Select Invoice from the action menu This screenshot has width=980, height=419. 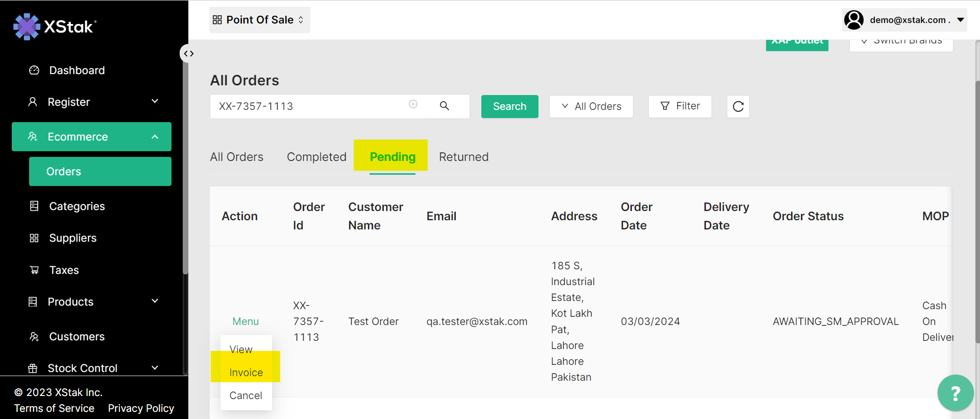246,373
